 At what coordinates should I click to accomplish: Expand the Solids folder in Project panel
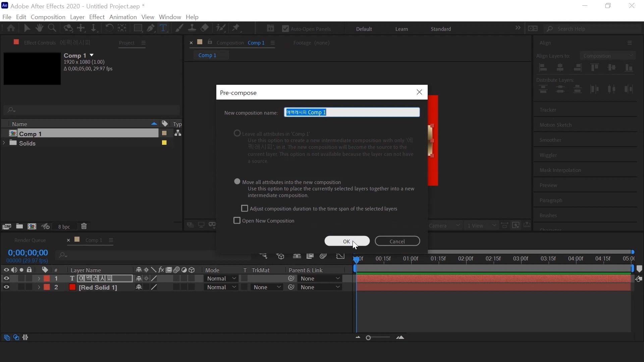point(4,143)
